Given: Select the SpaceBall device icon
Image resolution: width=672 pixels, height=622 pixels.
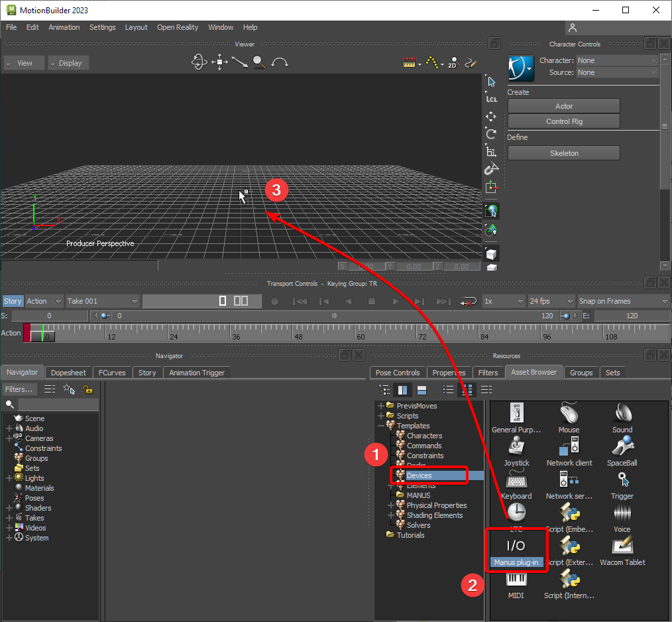Looking at the screenshot, I should [622, 446].
